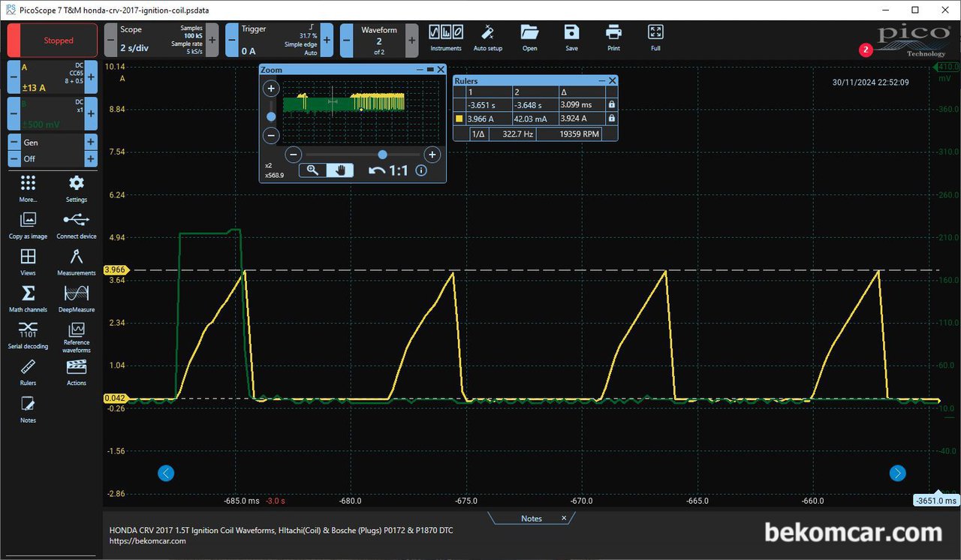Close the Rulers panel
The image size is (961, 560).
[613, 80]
